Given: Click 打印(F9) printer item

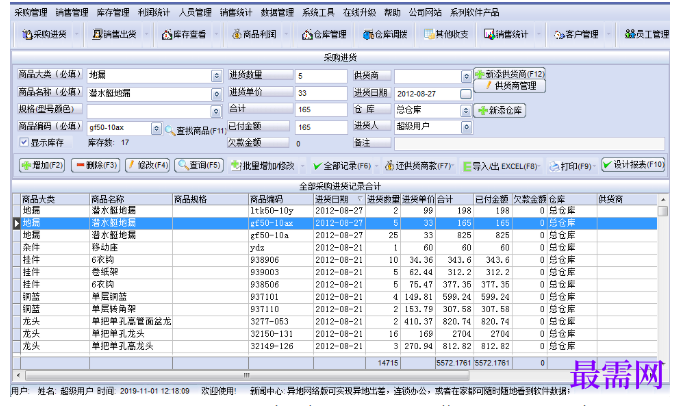Looking at the screenshot, I should tap(571, 166).
